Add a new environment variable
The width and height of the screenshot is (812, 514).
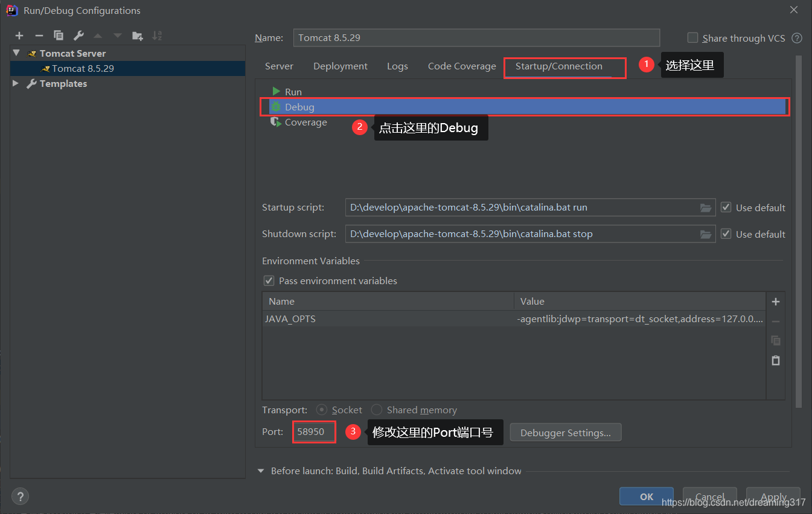click(775, 301)
